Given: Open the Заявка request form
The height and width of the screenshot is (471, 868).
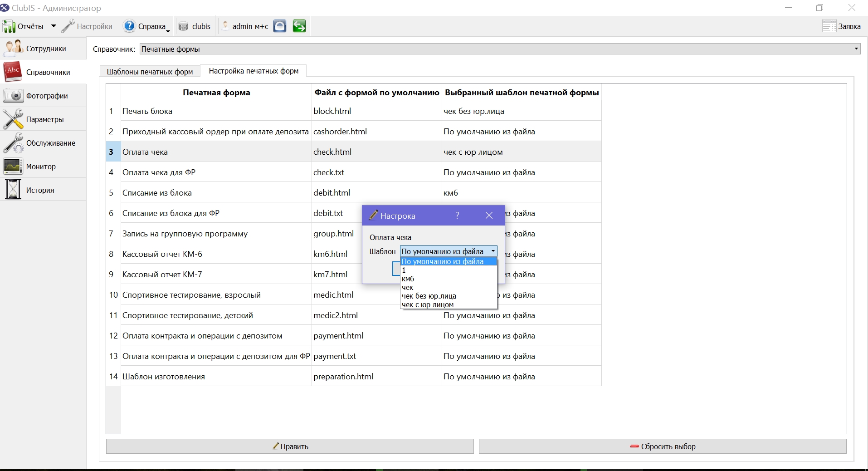Looking at the screenshot, I should coord(842,26).
